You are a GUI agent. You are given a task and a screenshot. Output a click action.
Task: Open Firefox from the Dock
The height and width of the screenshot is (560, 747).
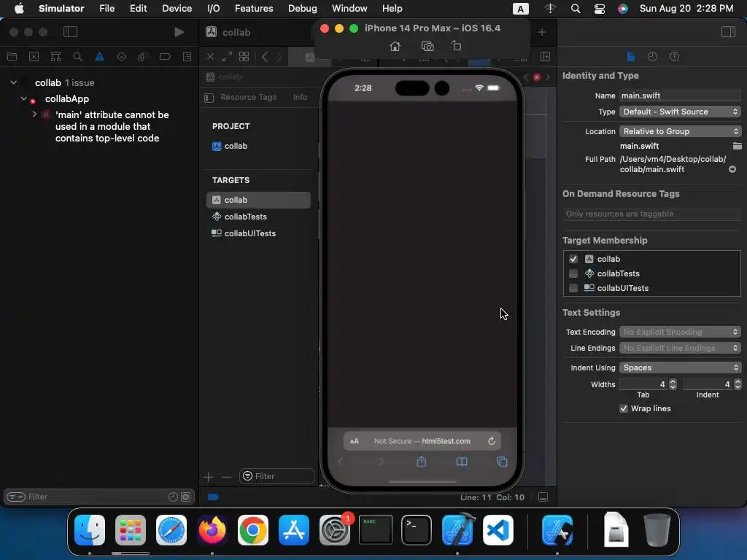[x=212, y=530]
